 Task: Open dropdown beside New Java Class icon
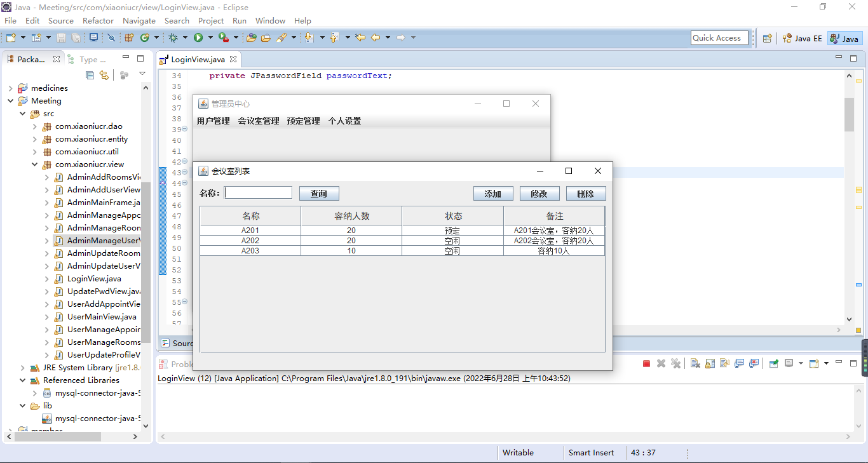click(156, 37)
